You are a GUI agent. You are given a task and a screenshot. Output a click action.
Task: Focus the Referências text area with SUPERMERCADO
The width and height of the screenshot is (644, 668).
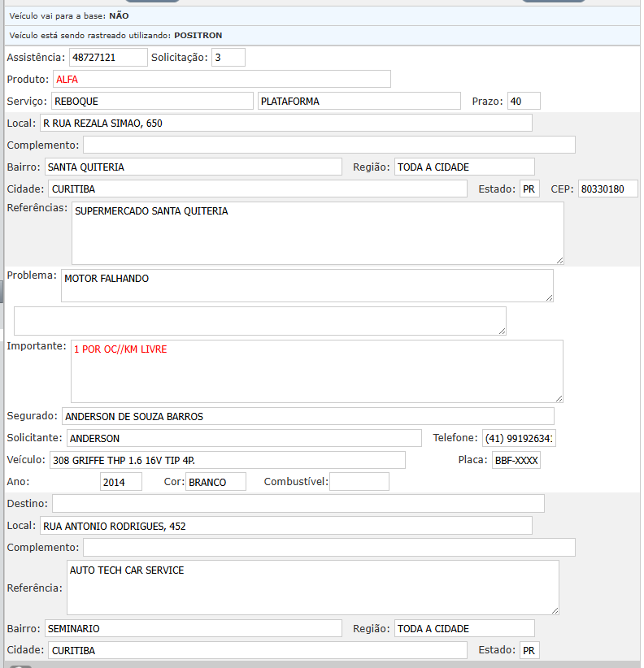[317, 233]
